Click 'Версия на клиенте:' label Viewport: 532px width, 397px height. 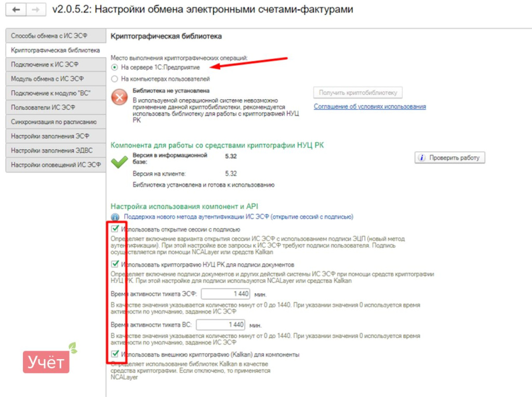[159, 173]
